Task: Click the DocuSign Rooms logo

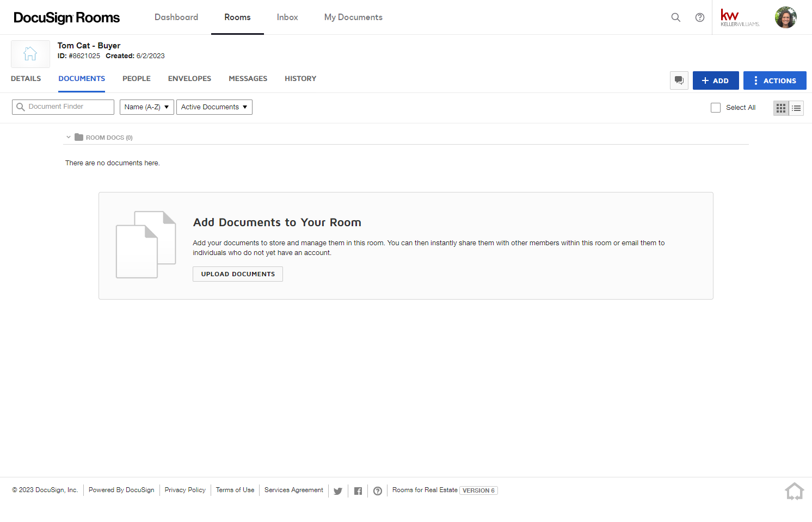Action: pos(66,17)
